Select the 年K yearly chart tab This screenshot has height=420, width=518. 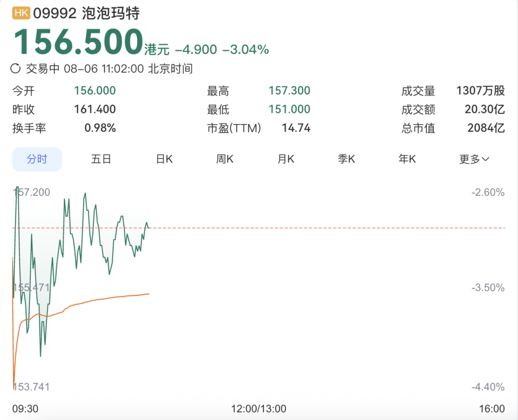pos(407,159)
